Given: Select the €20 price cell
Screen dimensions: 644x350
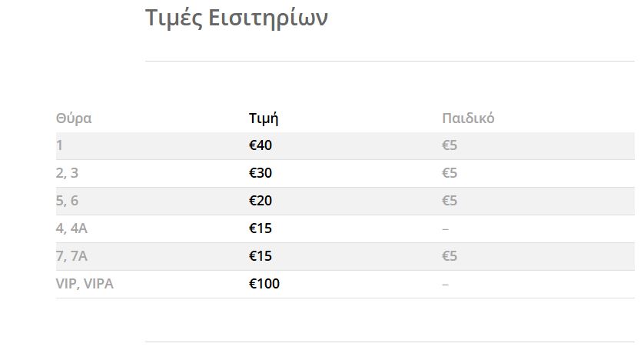Looking at the screenshot, I should click(x=261, y=201).
